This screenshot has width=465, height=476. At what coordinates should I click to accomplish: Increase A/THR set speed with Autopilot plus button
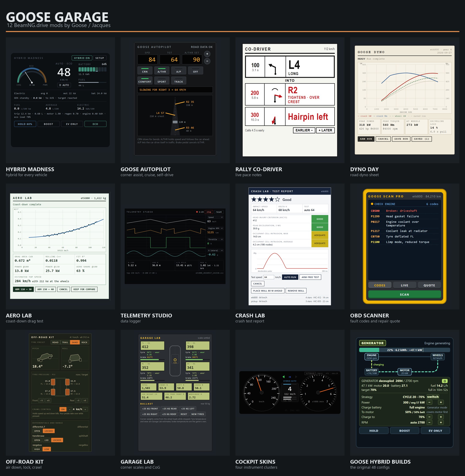[x=207, y=54]
